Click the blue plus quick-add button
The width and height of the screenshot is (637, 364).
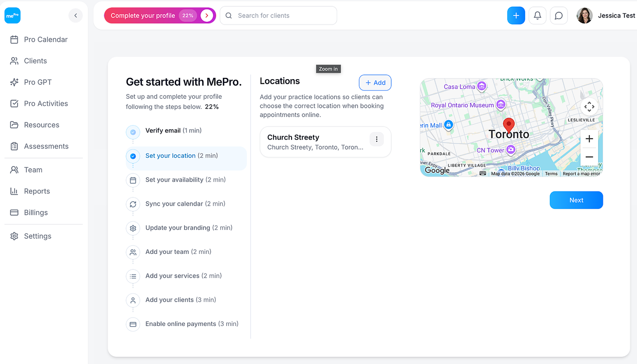(x=516, y=15)
